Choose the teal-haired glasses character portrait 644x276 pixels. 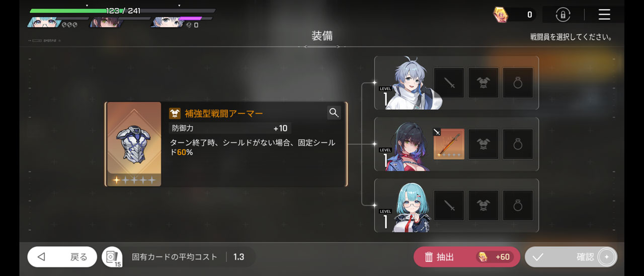click(413, 206)
